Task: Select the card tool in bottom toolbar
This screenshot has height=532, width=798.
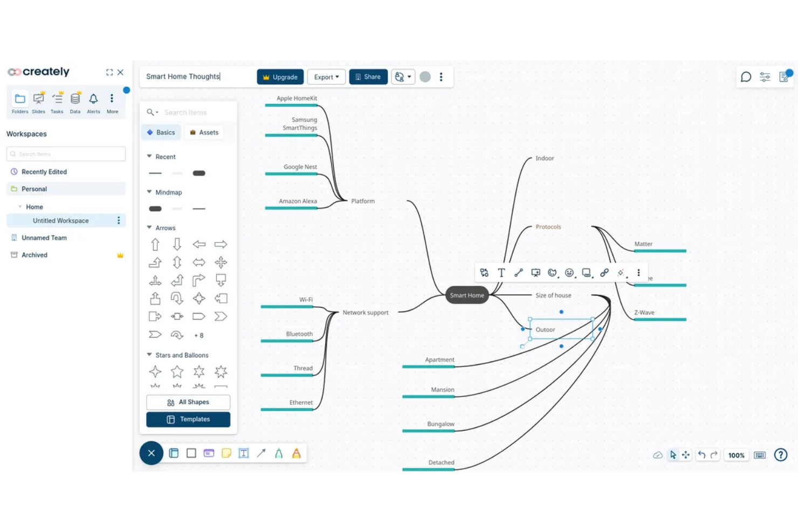Action: pyautogui.click(x=209, y=453)
